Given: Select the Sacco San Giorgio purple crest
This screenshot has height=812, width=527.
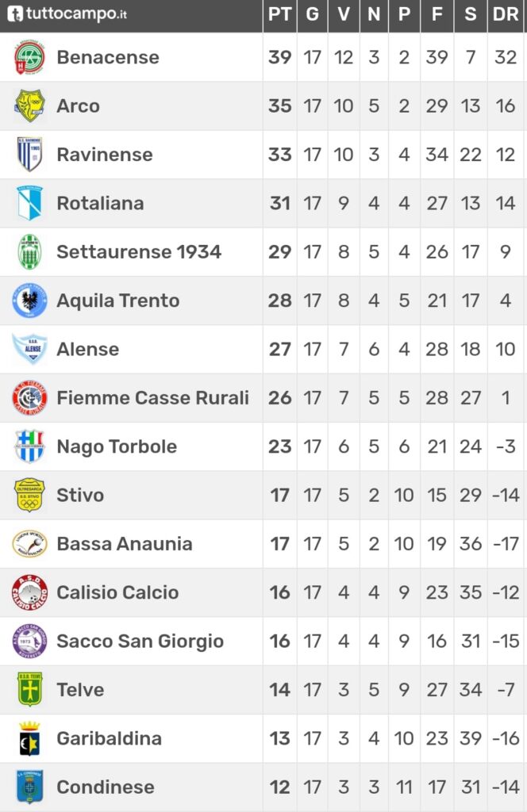Looking at the screenshot, I should point(29,641).
